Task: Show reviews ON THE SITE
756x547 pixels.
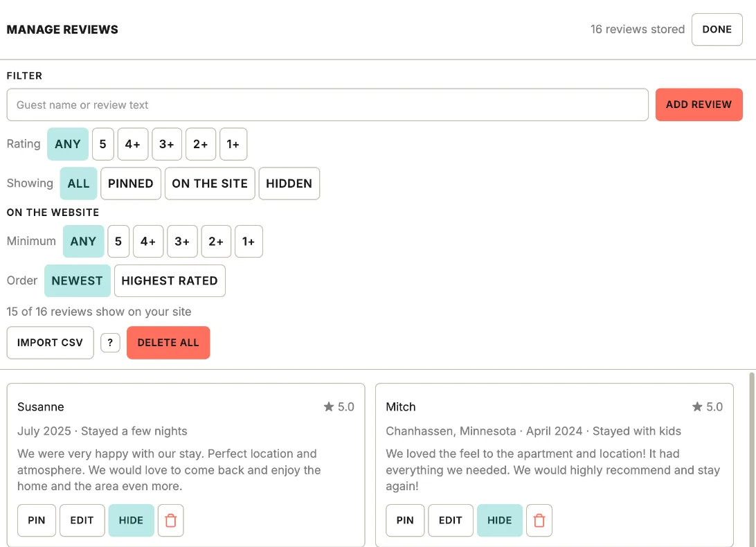Action: click(210, 183)
